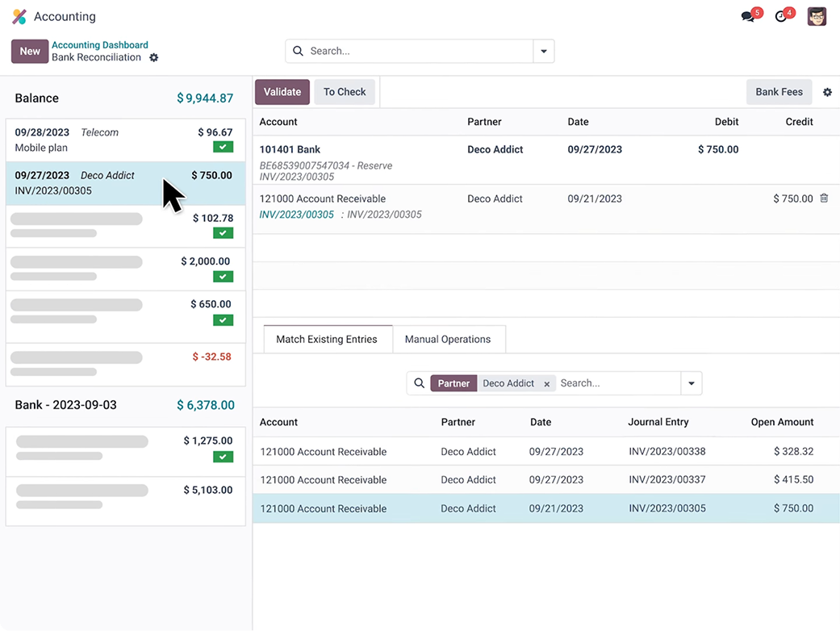Click green checkmark on $1,275.00 transaction
This screenshot has height=631, width=840.
223,457
